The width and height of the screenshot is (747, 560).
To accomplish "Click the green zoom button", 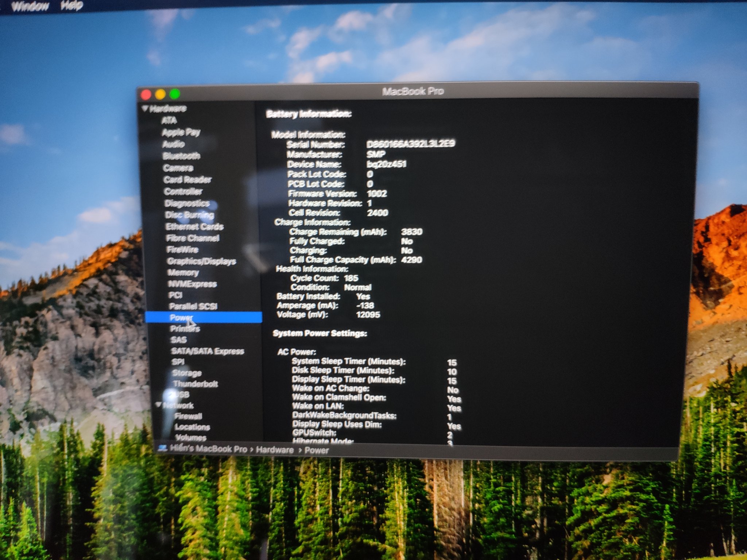I will [x=175, y=94].
